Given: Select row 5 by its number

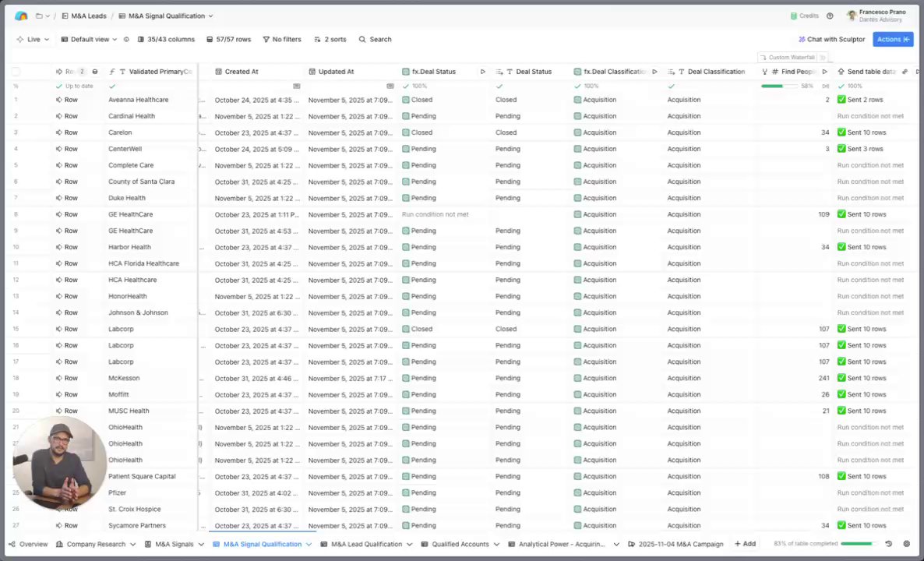Looking at the screenshot, I should 16,166.
